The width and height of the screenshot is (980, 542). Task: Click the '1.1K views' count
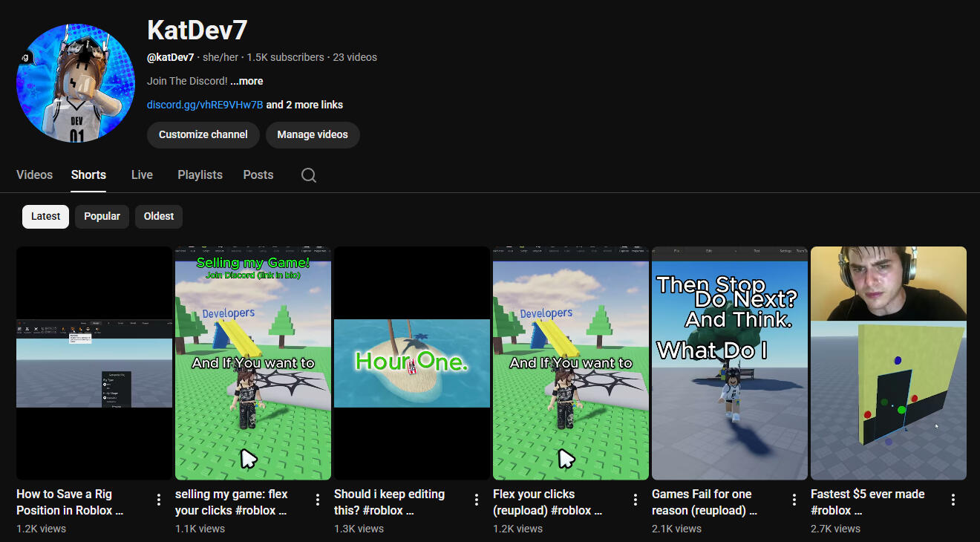coord(200,529)
